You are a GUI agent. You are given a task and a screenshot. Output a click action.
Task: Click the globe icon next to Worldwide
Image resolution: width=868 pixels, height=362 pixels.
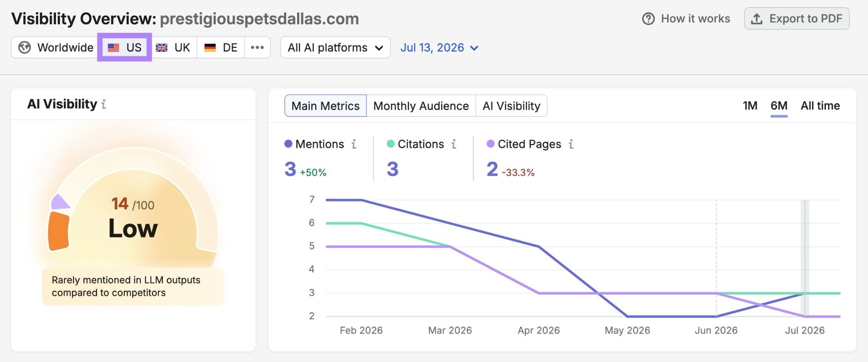coord(25,47)
